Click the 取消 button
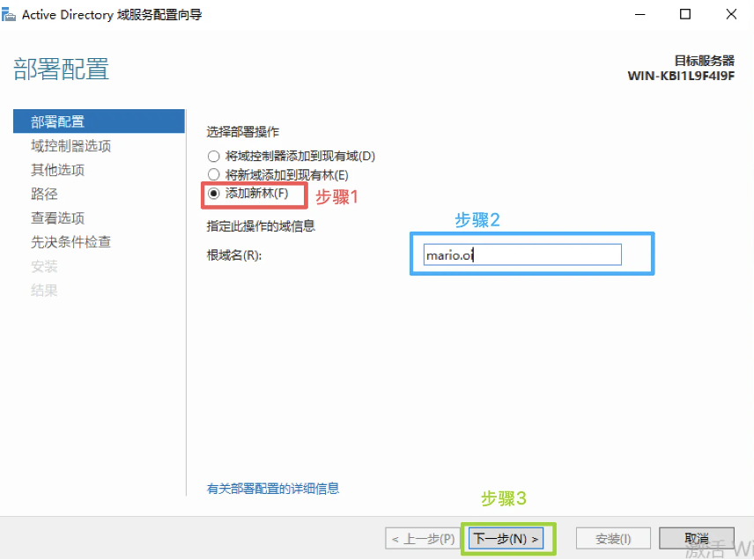 (696, 538)
